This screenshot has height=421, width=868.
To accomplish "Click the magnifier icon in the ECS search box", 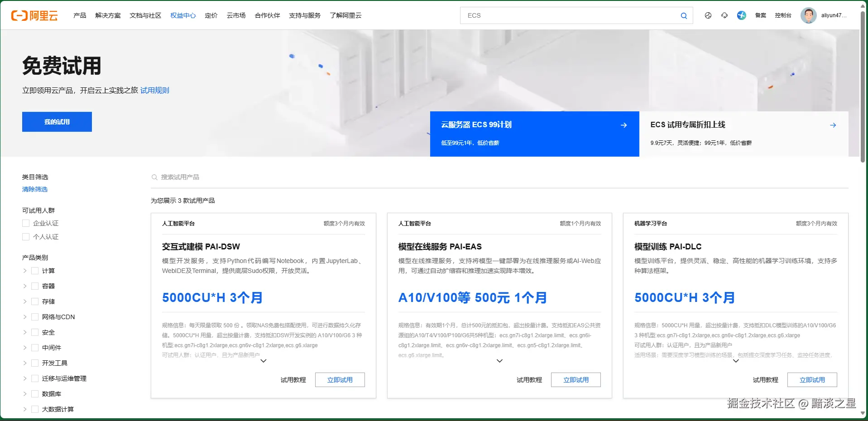I will (684, 16).
